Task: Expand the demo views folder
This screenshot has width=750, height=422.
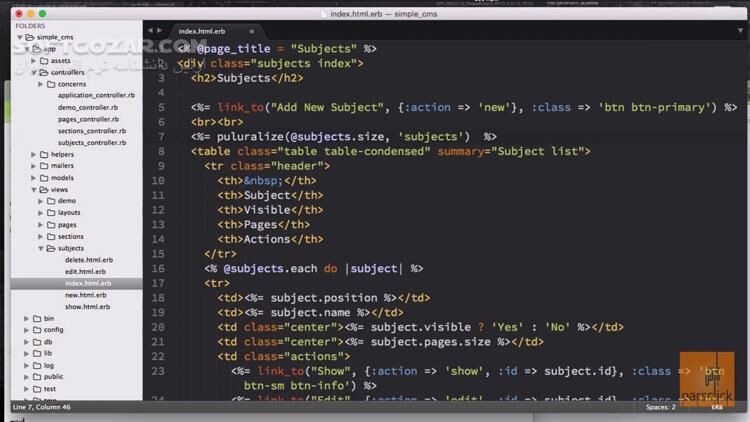Action: tap(40, 201)
